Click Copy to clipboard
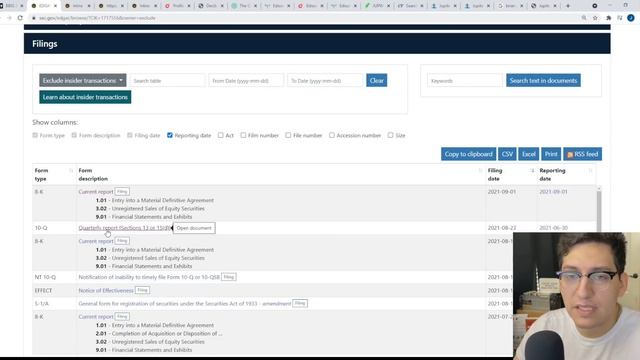The height and width of the screenshot is (360, 640). tap(468, 154)
